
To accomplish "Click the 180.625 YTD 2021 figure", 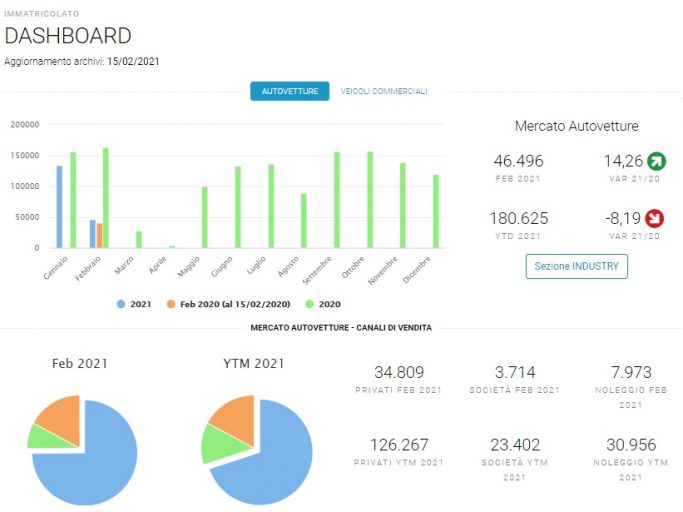I will 518,218.
